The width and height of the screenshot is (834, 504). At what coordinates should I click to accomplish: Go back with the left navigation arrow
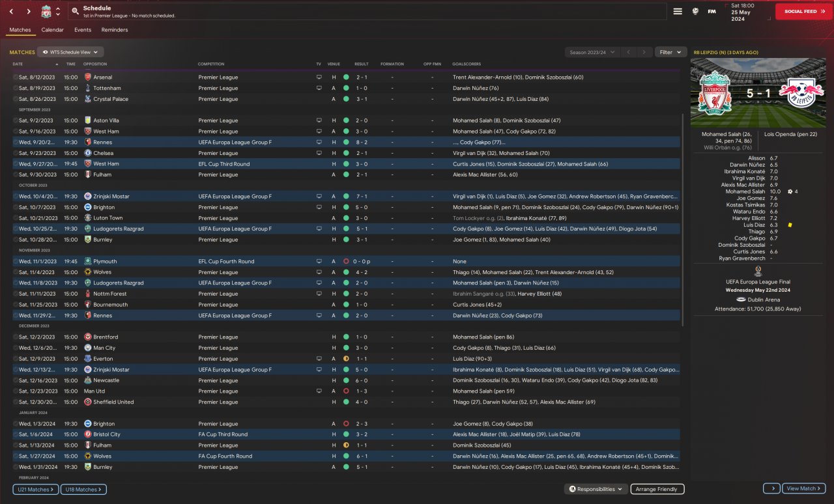pyautogui.click(x=11, y=12)
